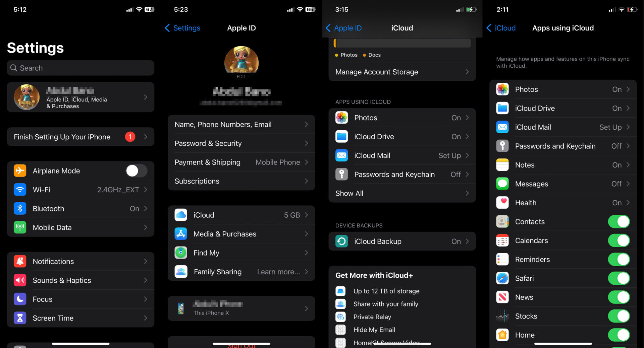Tap the Safari compass icon
The image size is (644, 348).
(x=502, y=278)
